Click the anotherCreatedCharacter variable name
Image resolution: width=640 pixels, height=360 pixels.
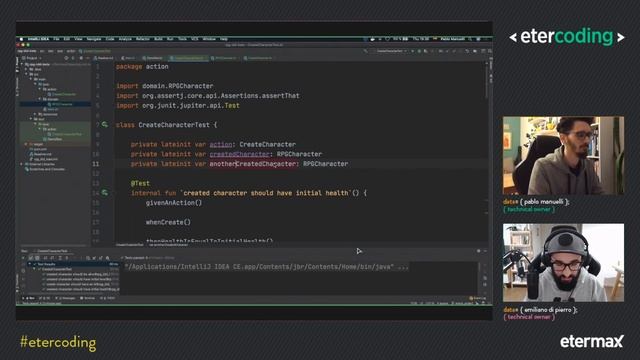point(252,164)
